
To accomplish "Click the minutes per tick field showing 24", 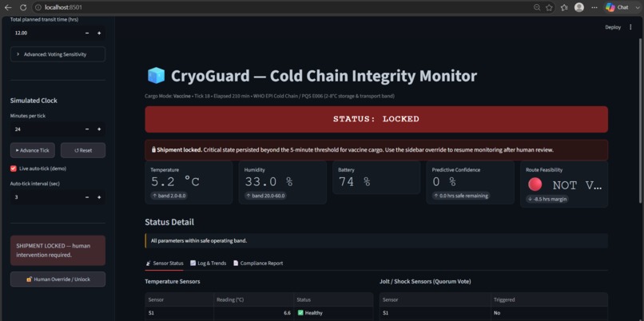I will click(x=46, y=129).
